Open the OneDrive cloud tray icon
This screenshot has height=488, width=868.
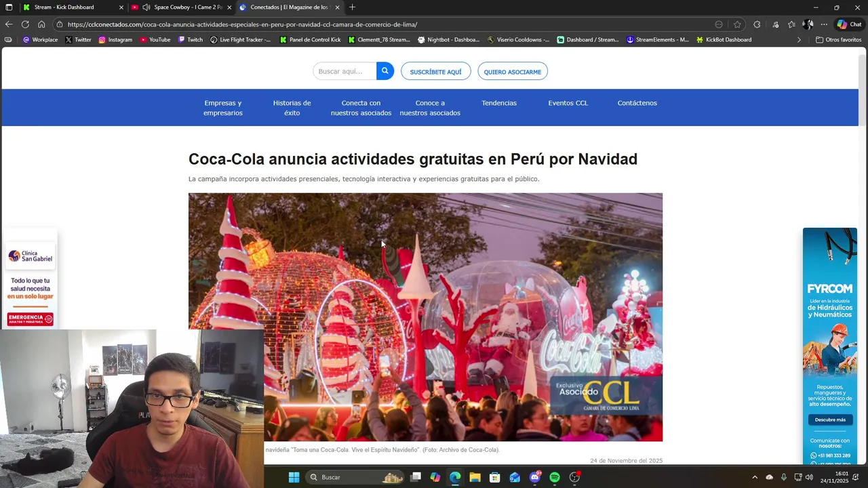[769, 477]
